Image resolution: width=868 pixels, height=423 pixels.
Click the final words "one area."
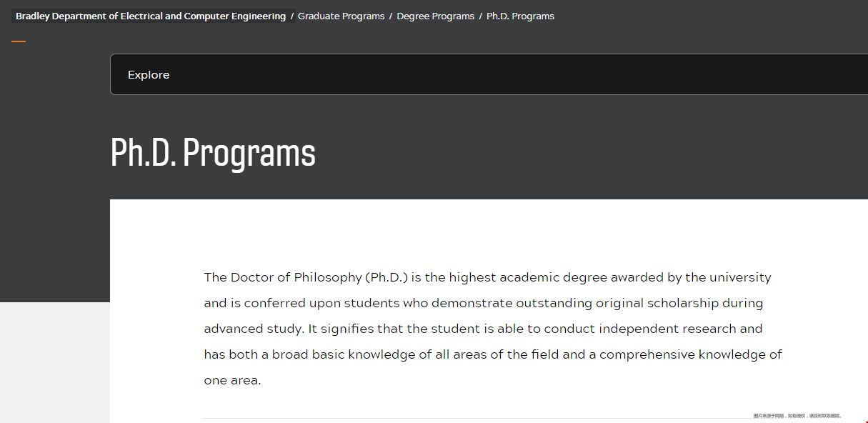[x=232, y=380]
